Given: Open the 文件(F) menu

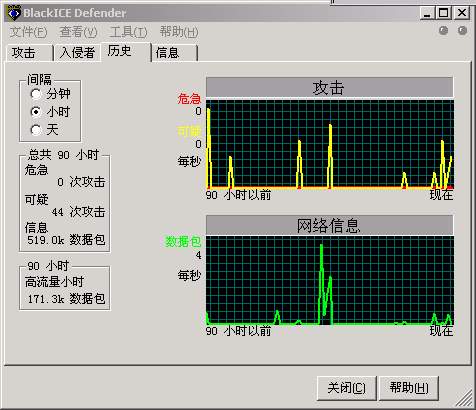Looking at the screenshot, I should [x=28, y=32].
